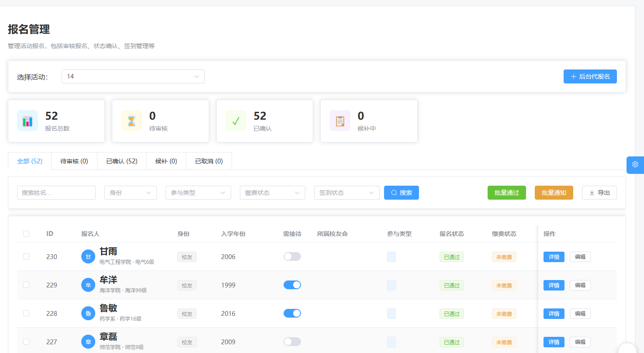
Task: Click the 导出 export button
Action: pos(599,193)
